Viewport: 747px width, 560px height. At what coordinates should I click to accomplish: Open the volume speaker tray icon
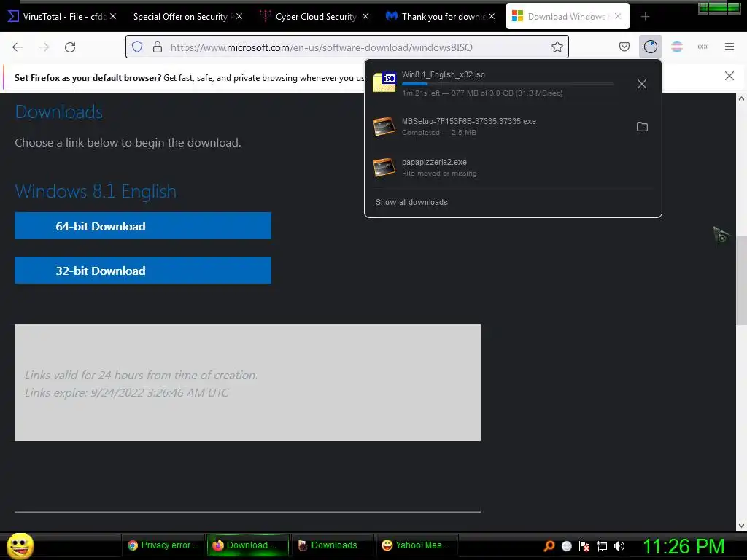(619, 545)
